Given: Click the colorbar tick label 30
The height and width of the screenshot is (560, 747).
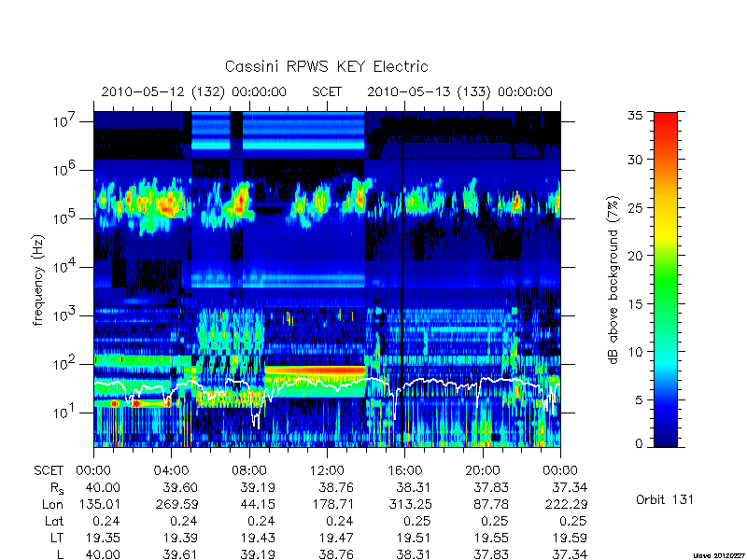Looking at the screenshot, I should [636, 160].
